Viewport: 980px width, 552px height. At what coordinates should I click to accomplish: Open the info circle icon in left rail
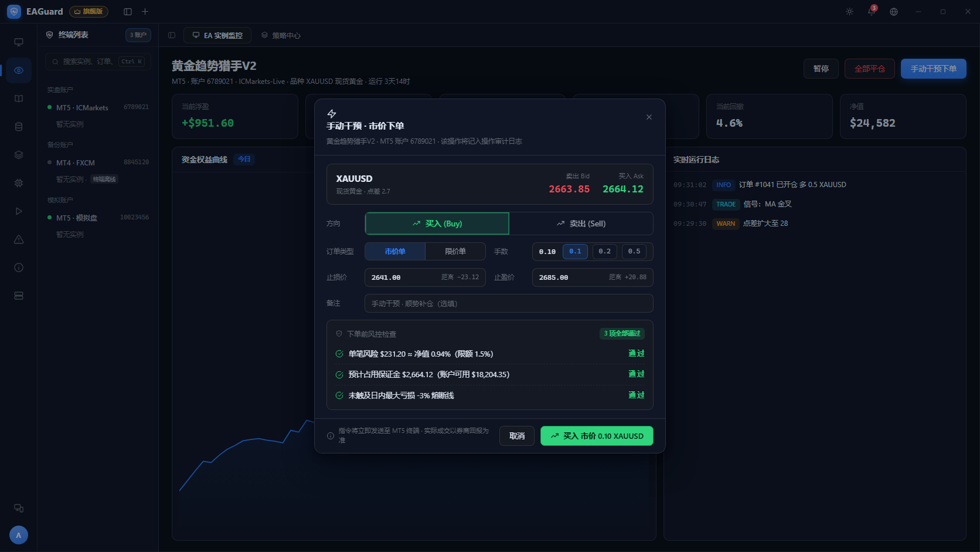(19, 267)
